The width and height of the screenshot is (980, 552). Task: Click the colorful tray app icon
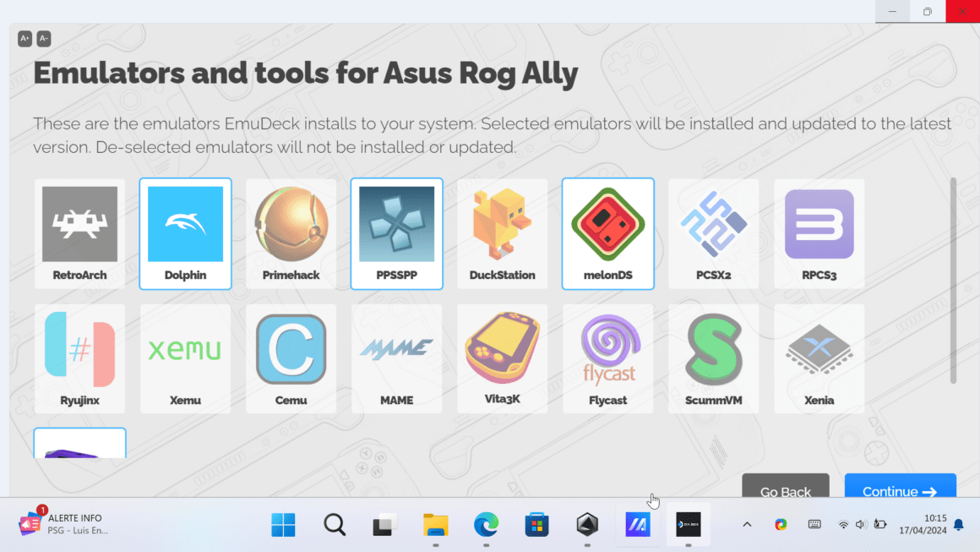click(781, 524)
